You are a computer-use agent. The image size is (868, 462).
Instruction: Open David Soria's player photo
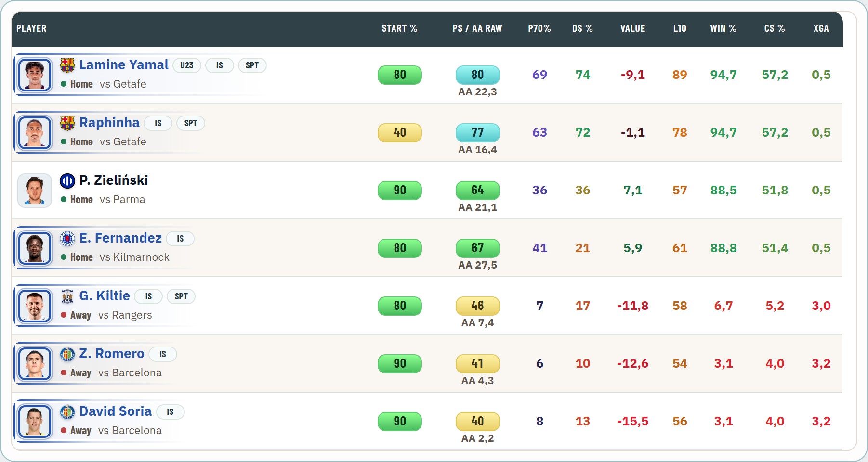(35, 421)
